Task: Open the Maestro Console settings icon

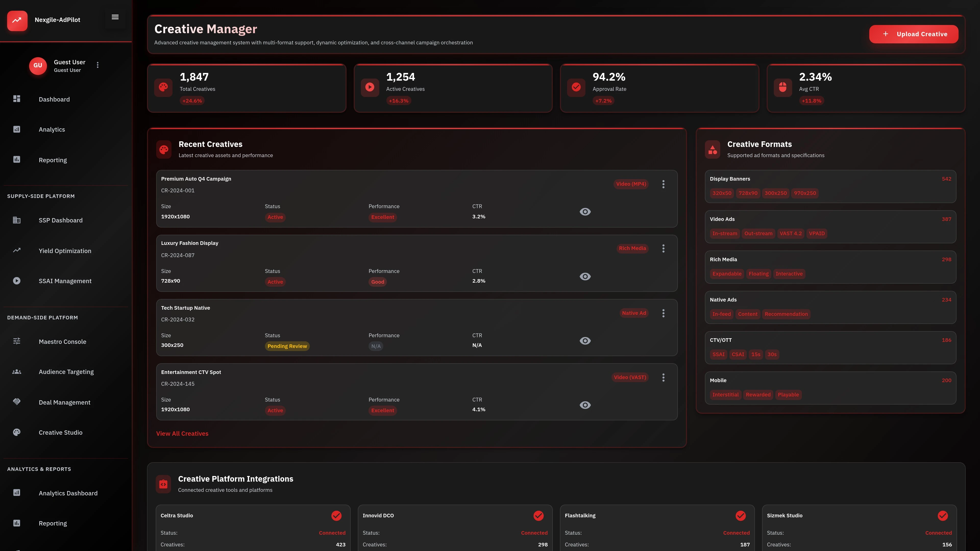Action: point(17,341)
